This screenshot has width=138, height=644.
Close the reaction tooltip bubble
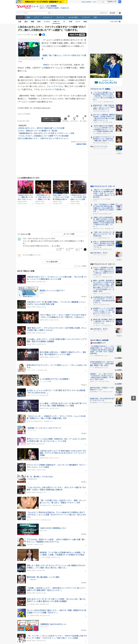pyautogui.click(x=60, y=118)
